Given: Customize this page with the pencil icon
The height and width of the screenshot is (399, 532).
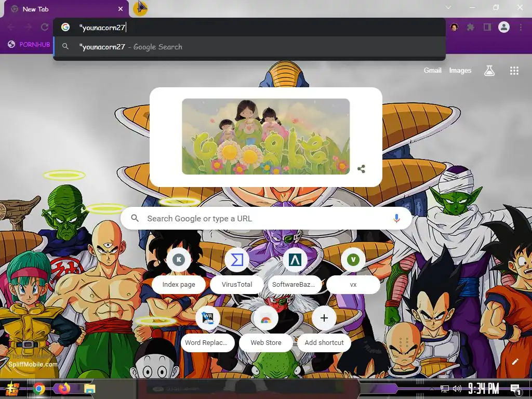Looking at the screenshot, I should 515,362.
